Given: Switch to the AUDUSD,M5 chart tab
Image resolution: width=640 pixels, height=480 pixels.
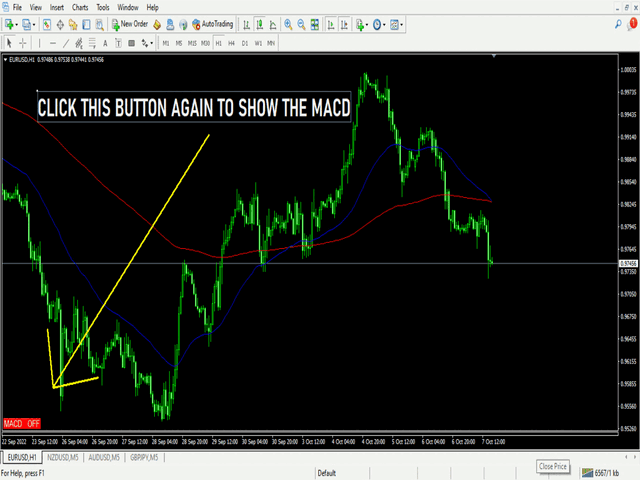Looking at the screenshot, I should tap(104, 458).
